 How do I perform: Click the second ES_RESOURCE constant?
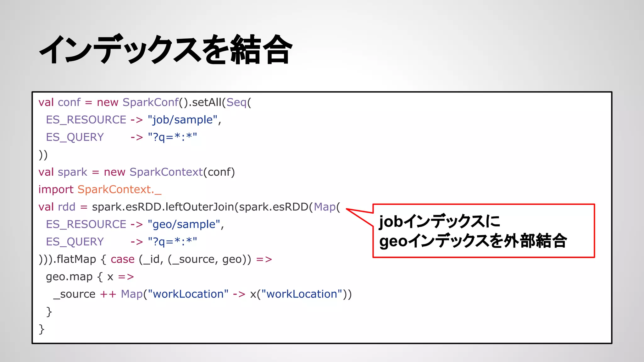point(86,224)
